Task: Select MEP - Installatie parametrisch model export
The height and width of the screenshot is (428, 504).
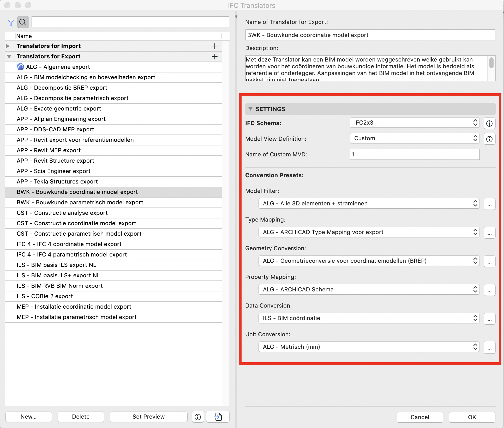Action: click(x=113, y=317)
